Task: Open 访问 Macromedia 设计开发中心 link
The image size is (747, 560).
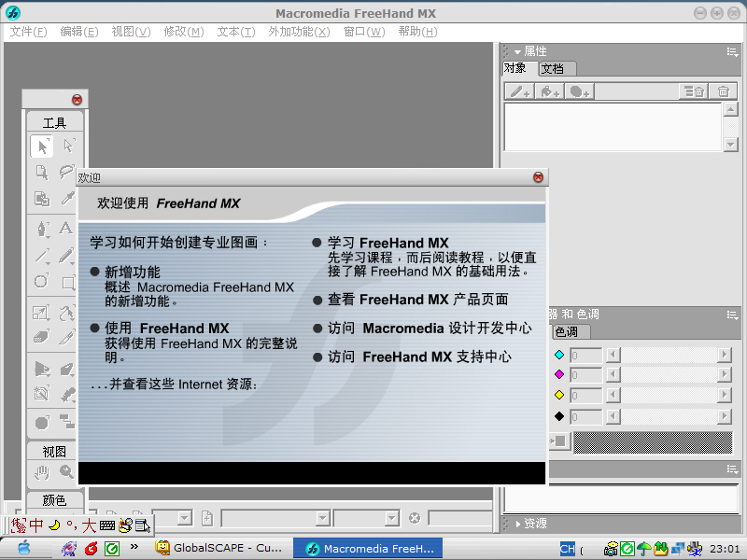Action: (x=430, y=329)
